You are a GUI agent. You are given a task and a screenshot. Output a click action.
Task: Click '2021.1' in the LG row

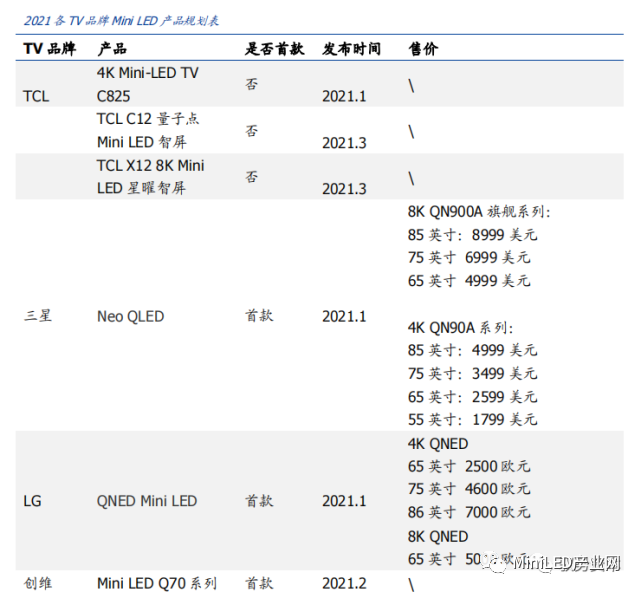344,501
